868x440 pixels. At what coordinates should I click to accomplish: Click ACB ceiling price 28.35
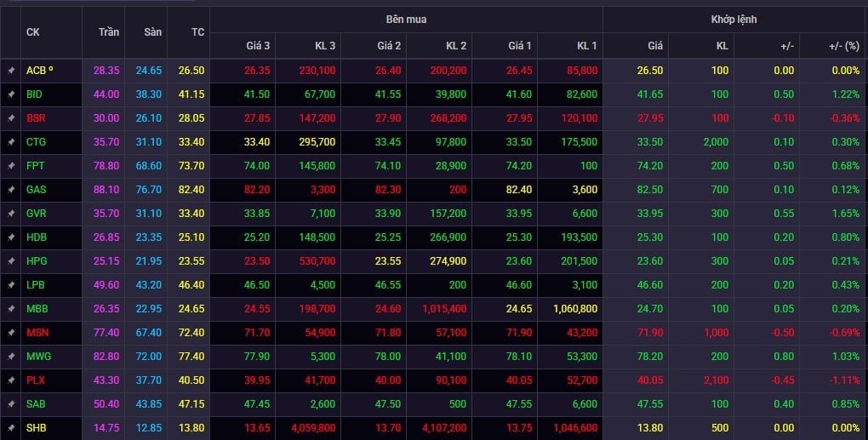point(106,71)
